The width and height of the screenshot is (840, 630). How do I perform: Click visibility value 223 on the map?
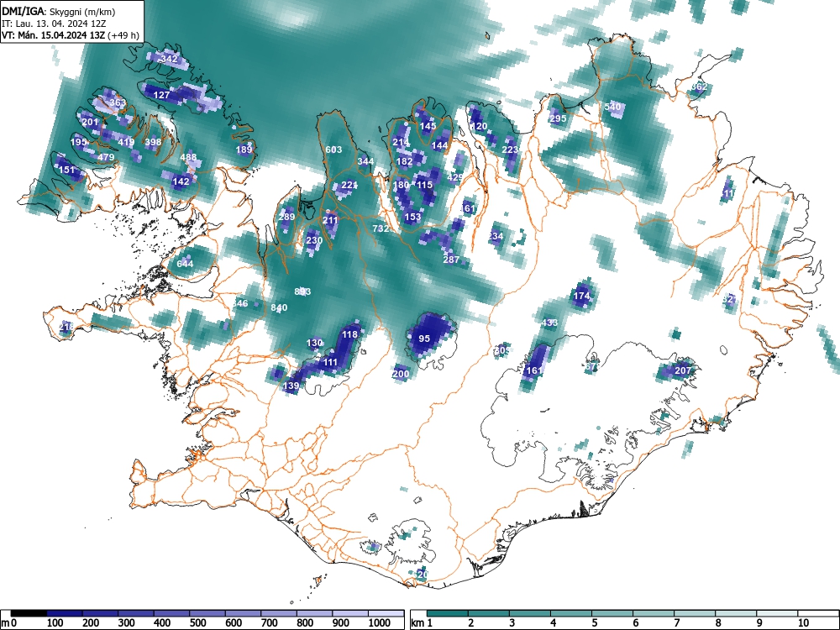pyautogui.click(x=510, y=150)
